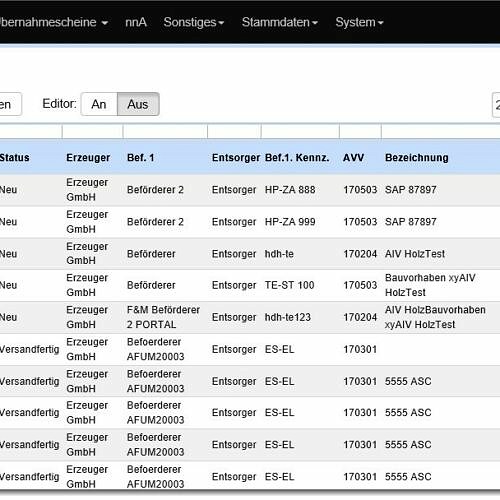Select the TE-ST 100 license plate cell
The width and height of the screenshot is (500, 500).
pyautogui.click(x=289, y=285)
